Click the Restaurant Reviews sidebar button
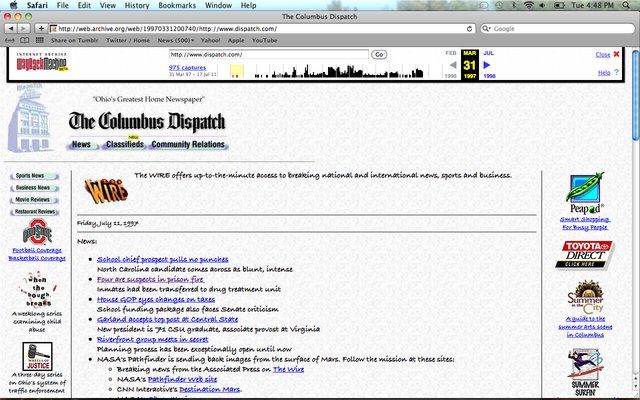 tap(34, 212)
